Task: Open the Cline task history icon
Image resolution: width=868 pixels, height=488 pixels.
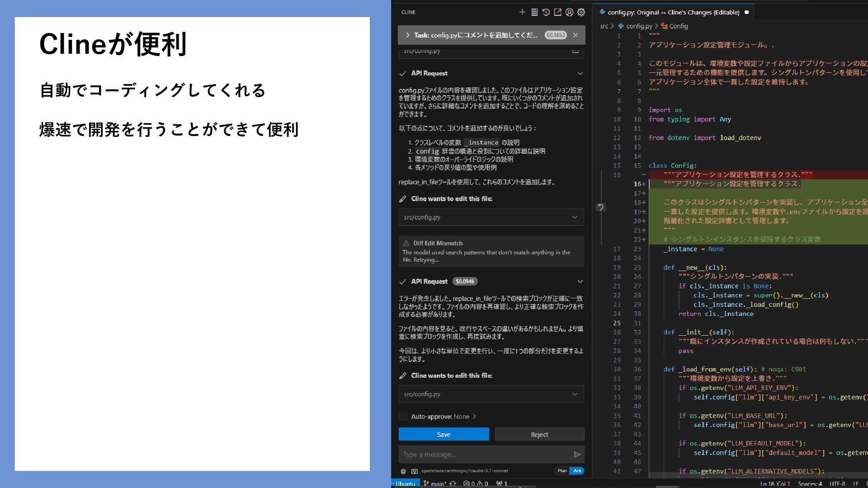Action: point(546,12)
